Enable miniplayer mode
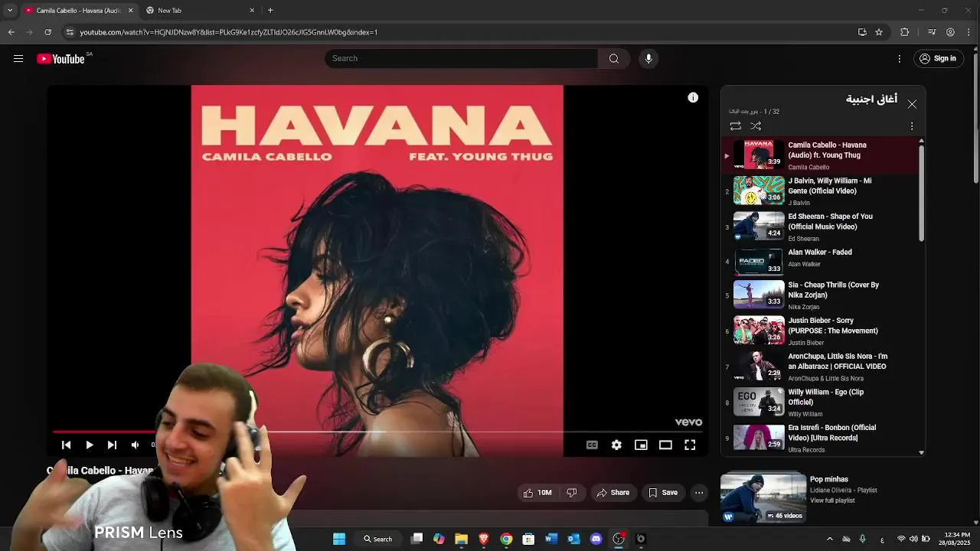This screenshot has height=551, width=980. (x=641, y=445)
